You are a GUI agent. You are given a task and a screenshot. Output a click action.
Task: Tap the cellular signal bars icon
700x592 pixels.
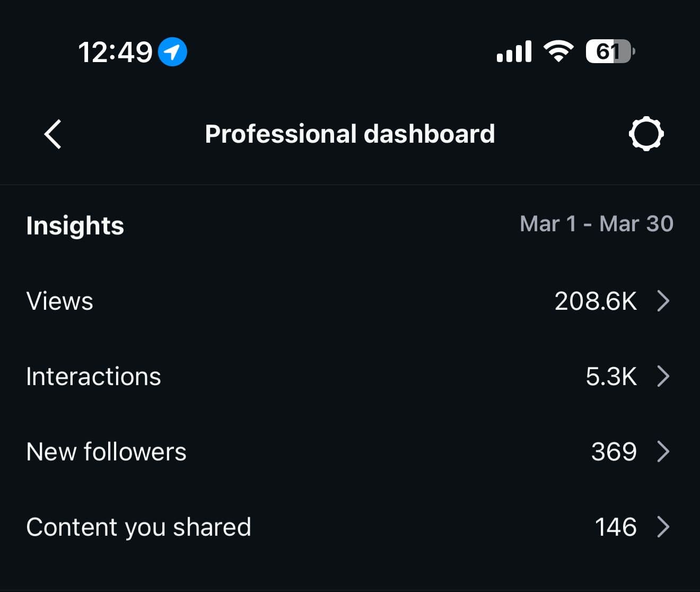[514, 52]
